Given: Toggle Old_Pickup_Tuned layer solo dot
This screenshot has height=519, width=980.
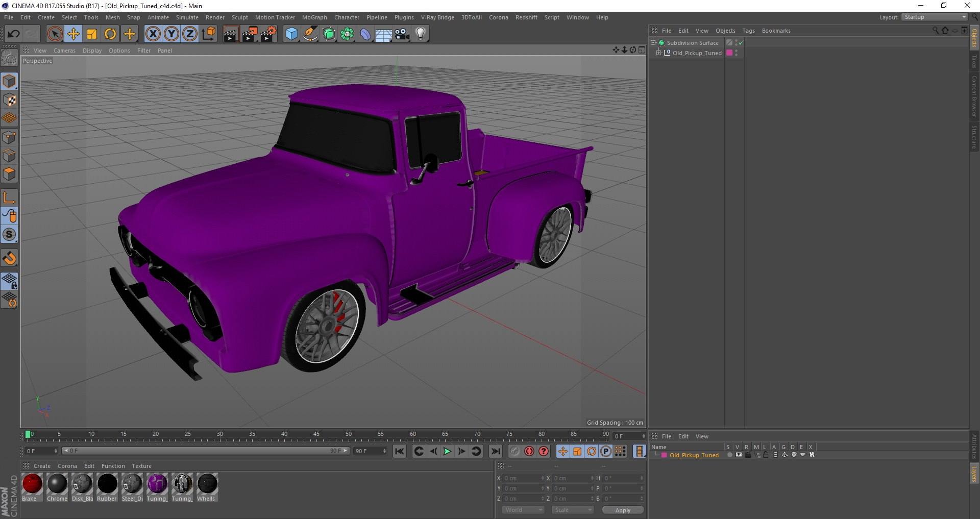Looking at the screenshot, I should [x=729, y=455].
